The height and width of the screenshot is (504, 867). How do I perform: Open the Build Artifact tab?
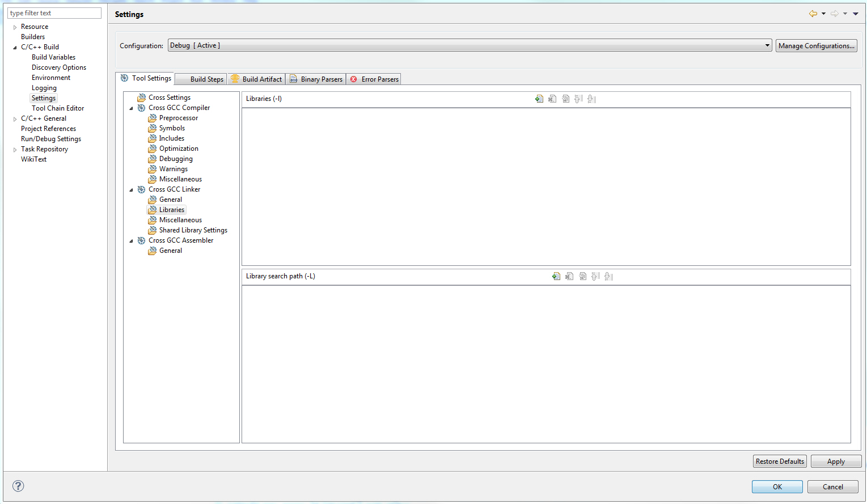tap(256, 79)
